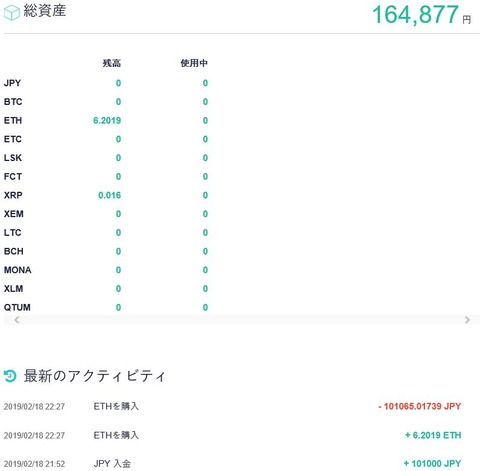Click the ETH balance 6.2019
Viewport: 480px width, 471px height.
[x=107, y=120]
